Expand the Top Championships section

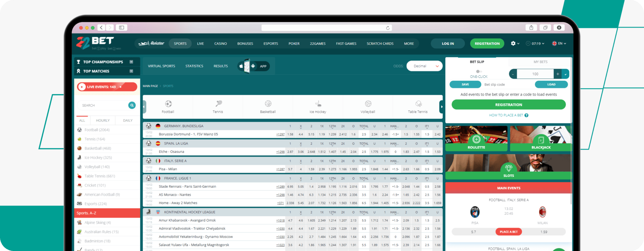tap(131, 62)
